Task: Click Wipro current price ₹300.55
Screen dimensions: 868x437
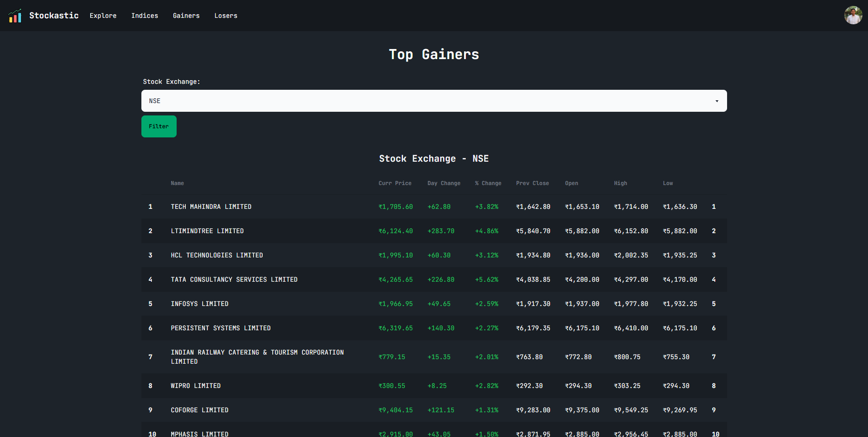Action: [x=392, y=386]
